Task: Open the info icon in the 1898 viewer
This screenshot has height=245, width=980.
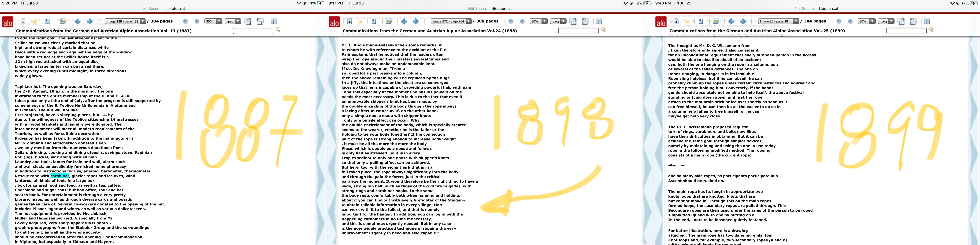Action: pos(349,21)
